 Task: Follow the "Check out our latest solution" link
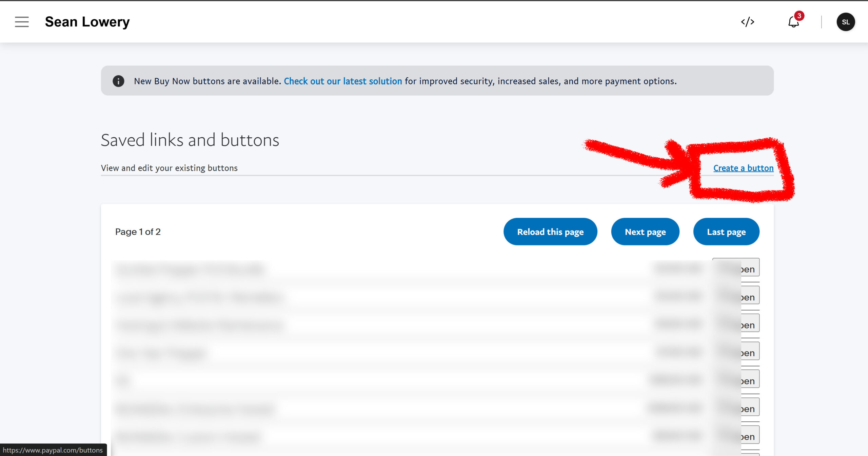[x=343, y=81]
